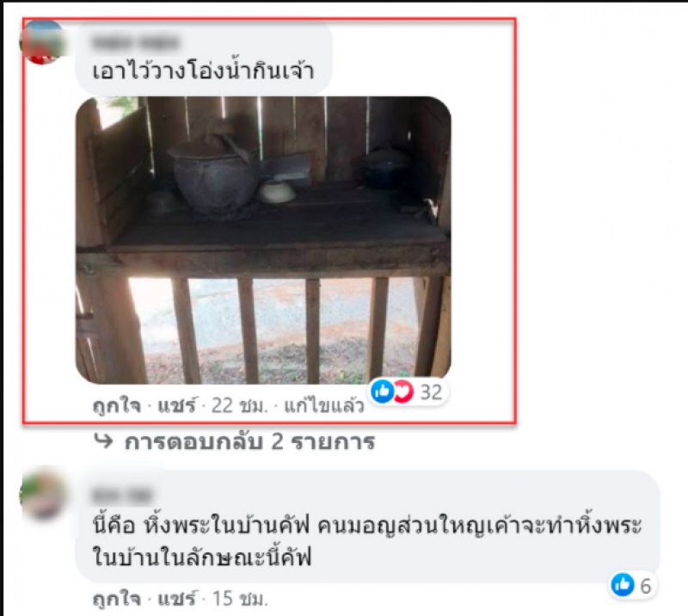Click the thumbs-up icon on the second comment
This screenshot has width=688, height=616.
pos(623,585)
